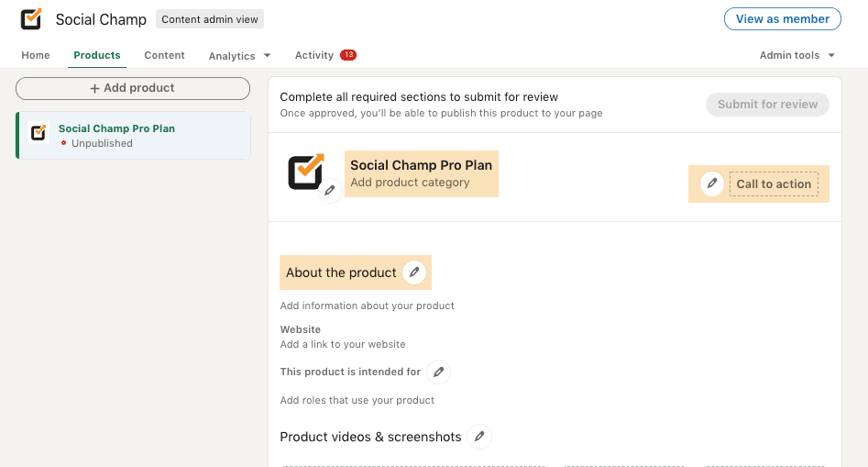This screenshot has height=467, width=868.
Task: Open the Activity tab
Action: (x=313, y=55)
